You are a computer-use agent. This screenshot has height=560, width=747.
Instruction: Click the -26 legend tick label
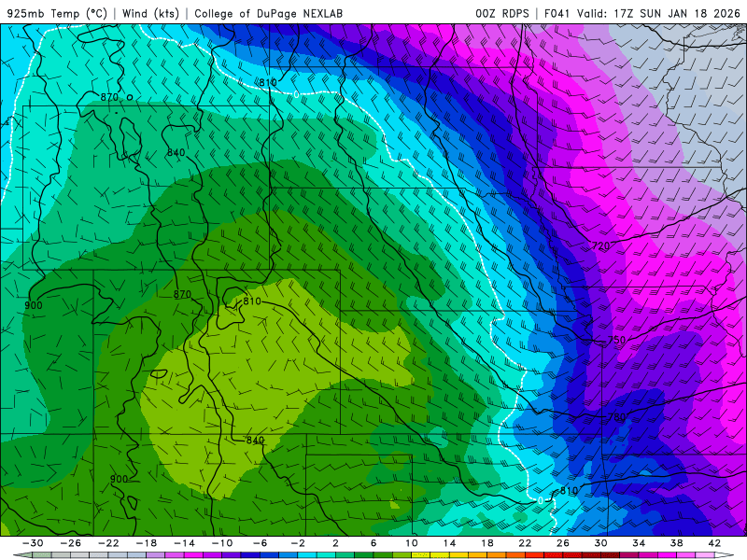coord(71,543)
